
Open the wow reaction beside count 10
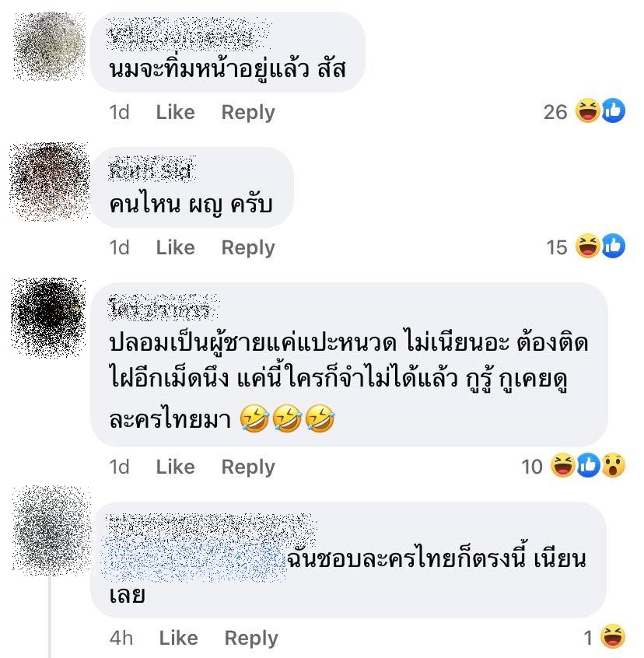point(614,465)
